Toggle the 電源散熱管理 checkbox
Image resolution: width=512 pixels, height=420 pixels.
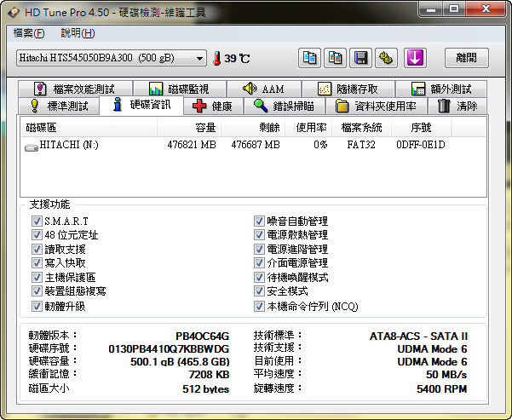click(259, 235)
